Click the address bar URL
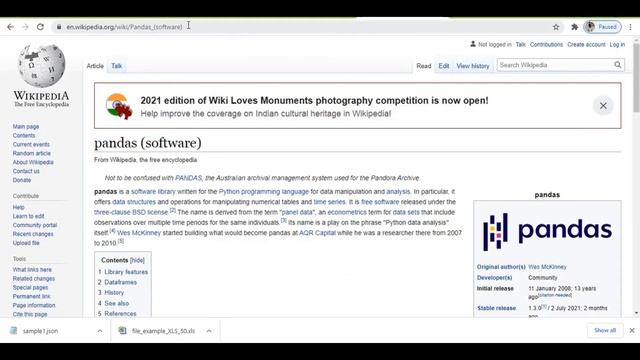Viewport: 640px width, 360px height. (124, 27)
